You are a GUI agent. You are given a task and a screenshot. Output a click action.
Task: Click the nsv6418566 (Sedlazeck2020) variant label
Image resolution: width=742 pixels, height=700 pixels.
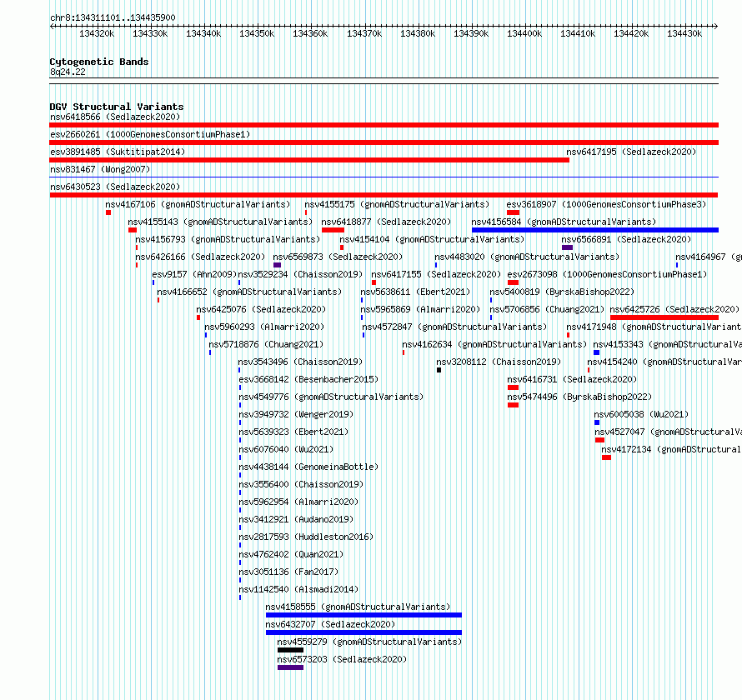115,117
